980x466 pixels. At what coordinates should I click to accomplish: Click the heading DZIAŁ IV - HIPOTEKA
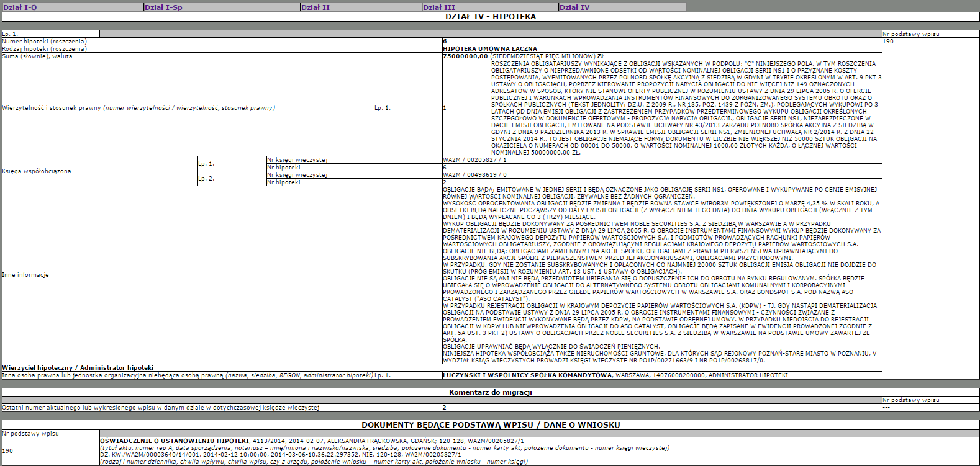tap(491, 17)
